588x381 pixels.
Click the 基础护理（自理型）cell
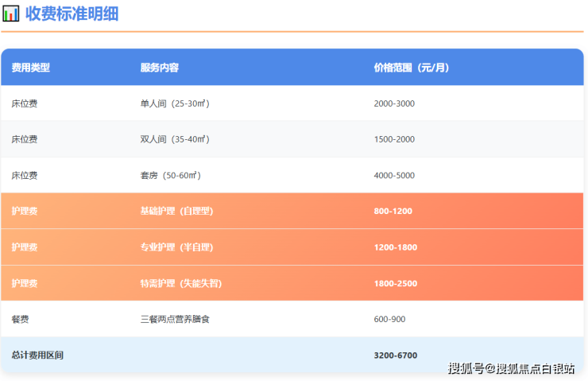(x=176, y=211)
